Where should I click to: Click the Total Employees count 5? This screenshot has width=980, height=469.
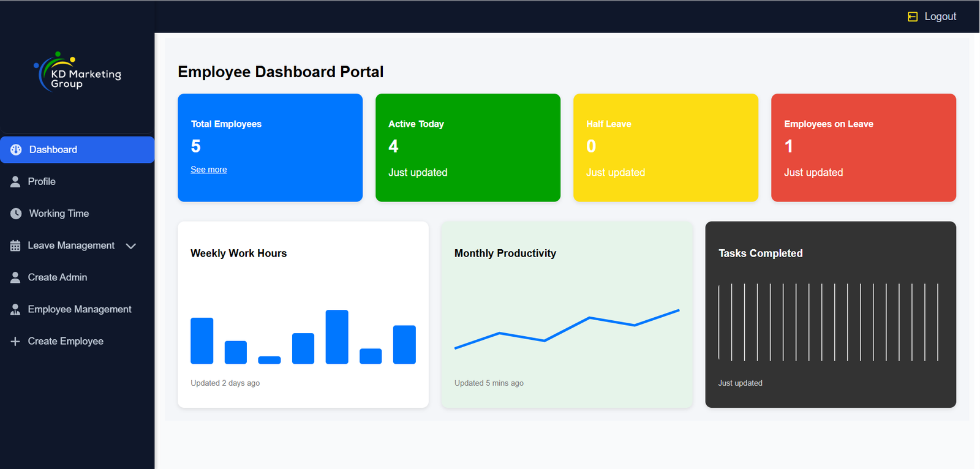[x=196, y=146]
